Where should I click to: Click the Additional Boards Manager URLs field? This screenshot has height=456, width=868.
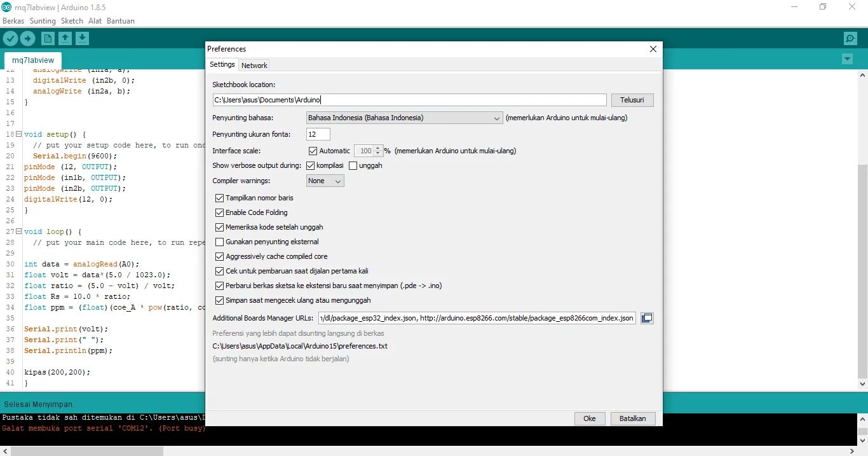point(477,318)
